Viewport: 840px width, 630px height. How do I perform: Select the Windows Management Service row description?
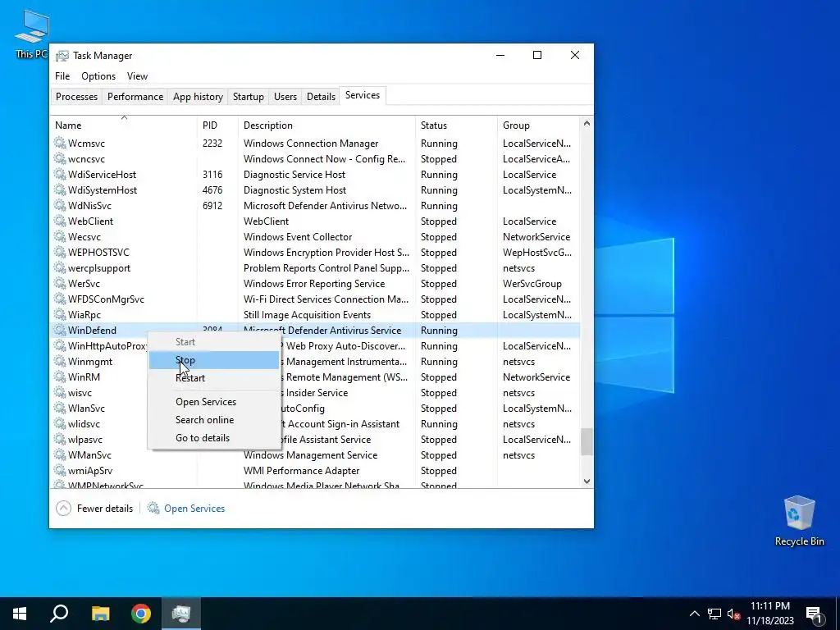(310, 454)
